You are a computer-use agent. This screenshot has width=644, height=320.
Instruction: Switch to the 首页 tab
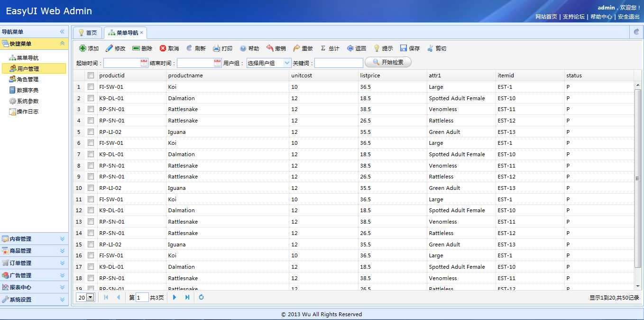[x=88, y=33]
